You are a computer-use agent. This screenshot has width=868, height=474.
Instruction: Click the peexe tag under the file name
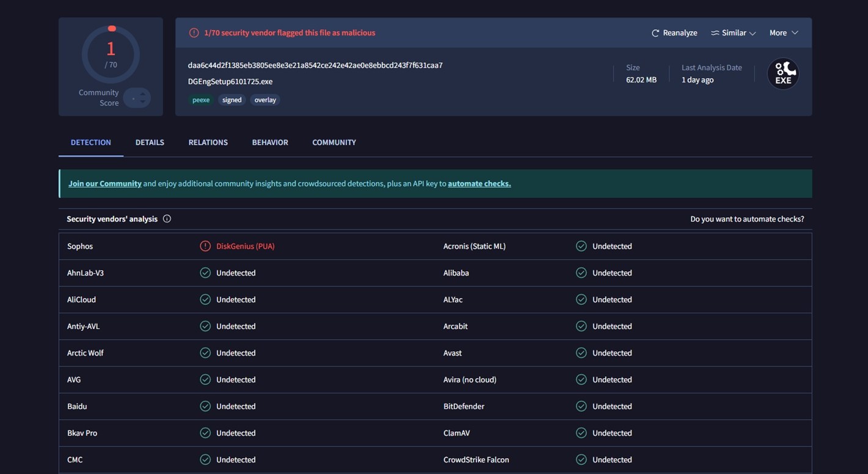(201, 100)
